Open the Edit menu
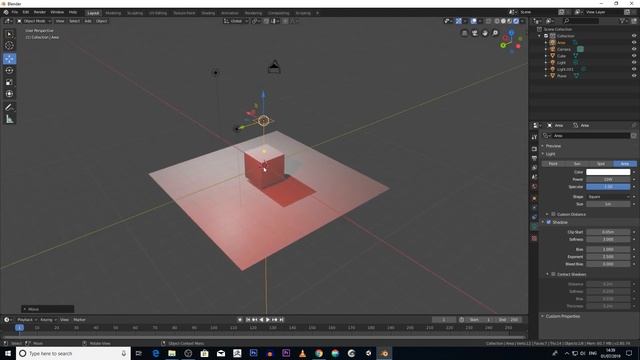The height and width of the screenshot is (360, 640). click(26, 12)
